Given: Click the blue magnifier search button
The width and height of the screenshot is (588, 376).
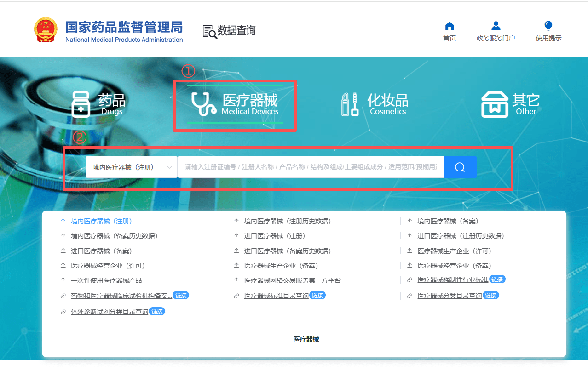Looking at the screenshot, I should point(460,167).
